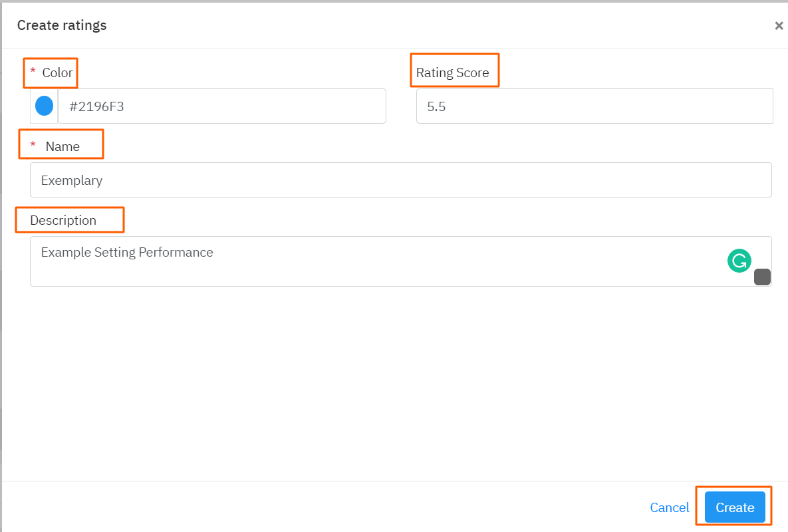The image size is (788, 532).
Task: Click inside the Description text area
Action: [372, 261]
